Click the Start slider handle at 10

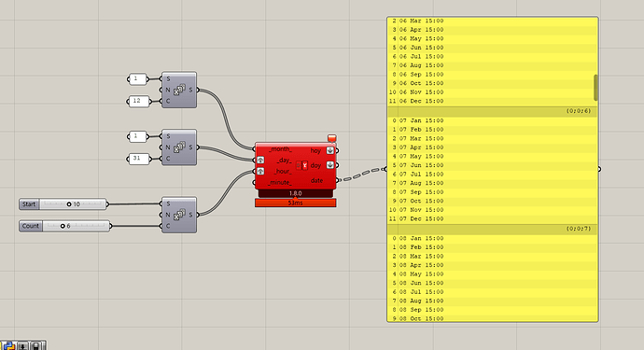pos(69,204)
